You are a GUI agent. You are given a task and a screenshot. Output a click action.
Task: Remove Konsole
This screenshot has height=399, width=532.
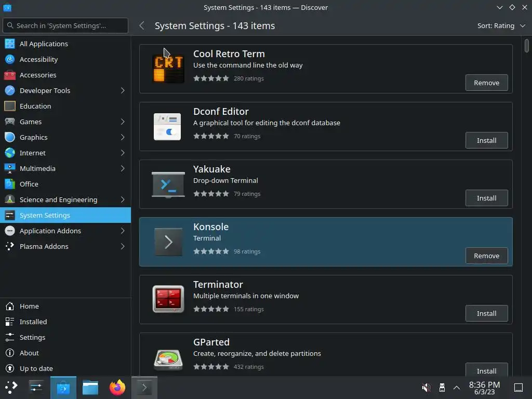(x=486, y=256)
